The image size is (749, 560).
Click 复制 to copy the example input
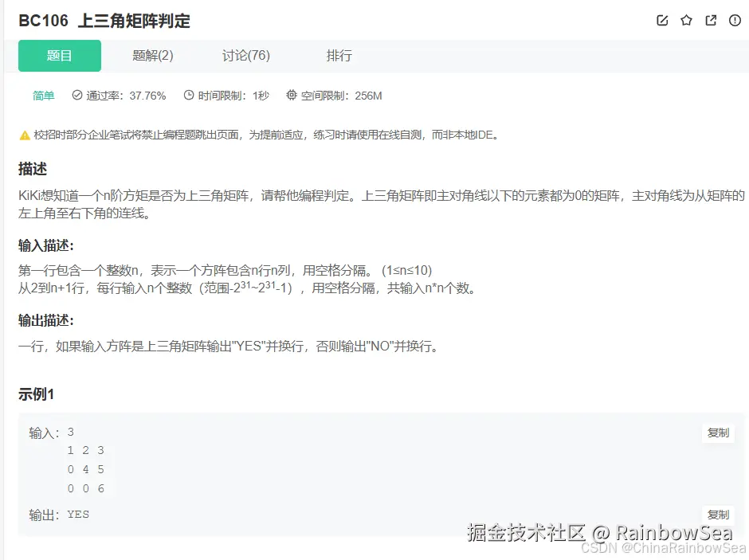pyautogui.click(x=719, y=433)
